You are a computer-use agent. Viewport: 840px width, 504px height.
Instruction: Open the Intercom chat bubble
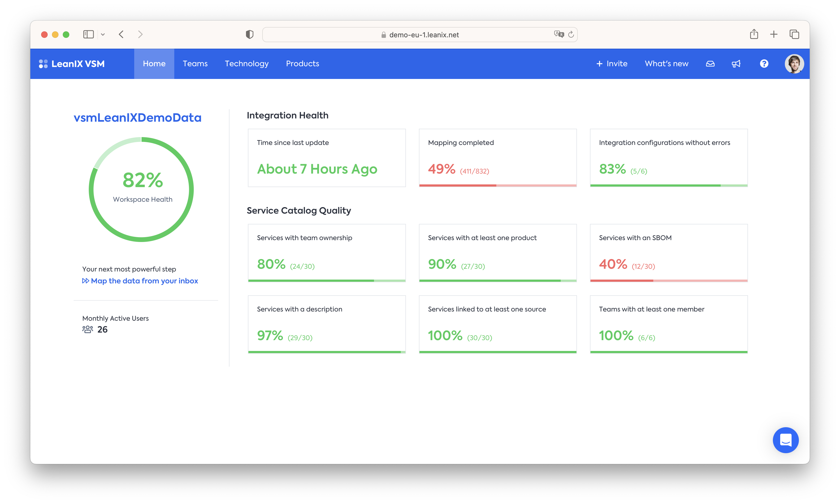pos(786,440)
